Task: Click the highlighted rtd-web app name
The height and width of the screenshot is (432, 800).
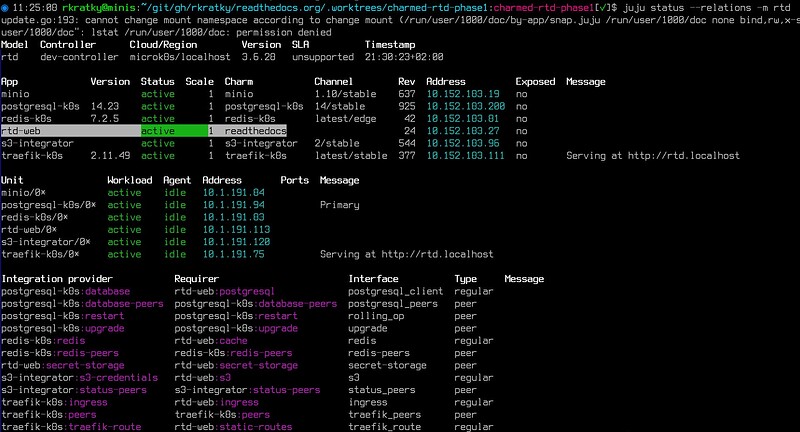Action: coord(21,131)
